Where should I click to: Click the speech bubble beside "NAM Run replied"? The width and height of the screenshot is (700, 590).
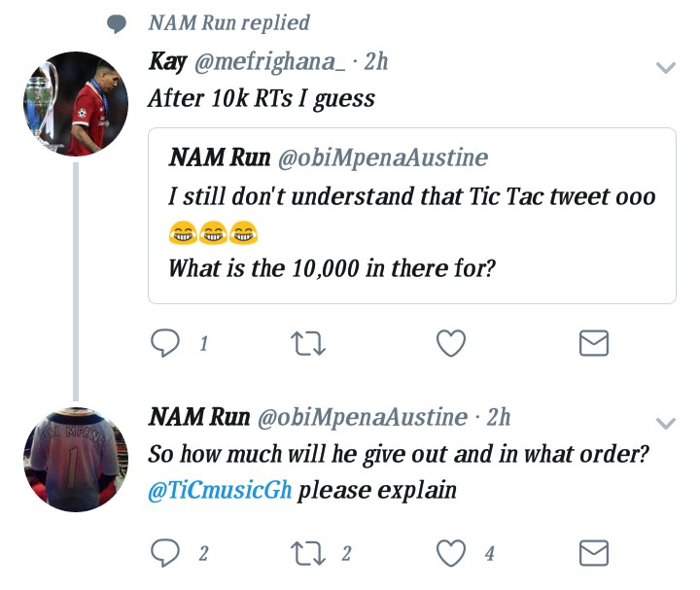point(117,24)
